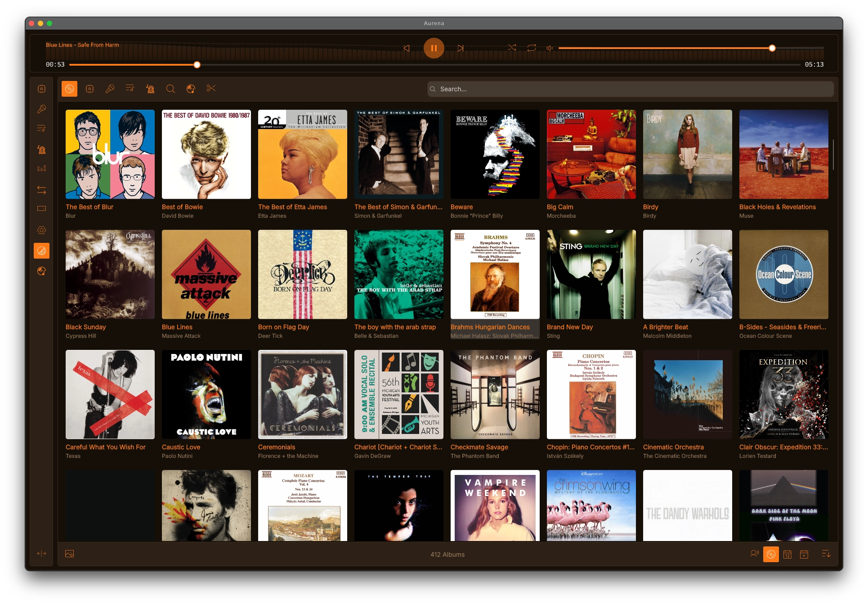
Task: Click artist name 'Florence + the Machine'
Action: (288, 456)
